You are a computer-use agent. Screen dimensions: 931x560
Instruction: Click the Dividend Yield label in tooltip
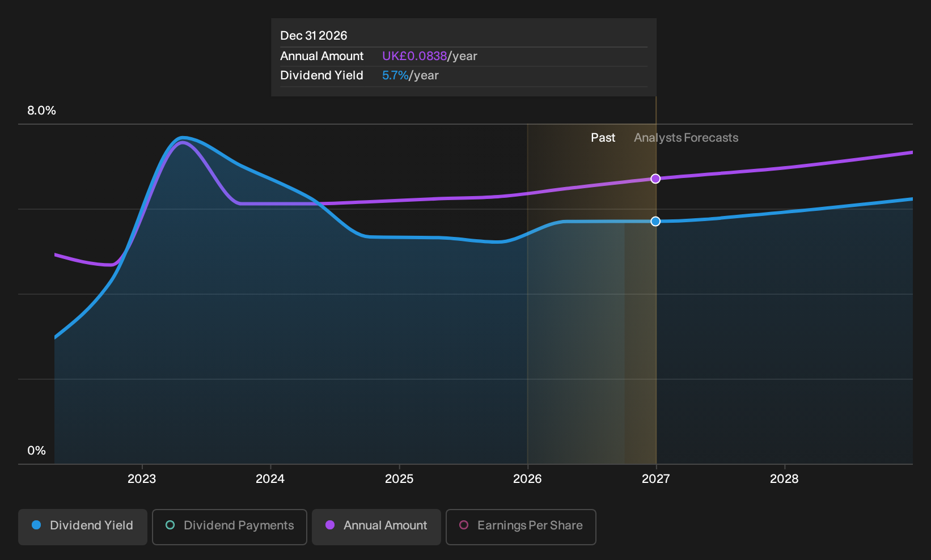coord(321,75)
